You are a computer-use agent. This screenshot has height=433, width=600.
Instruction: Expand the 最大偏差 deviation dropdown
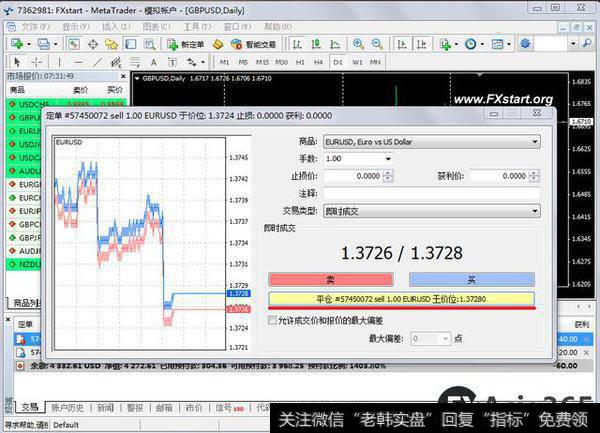pyautogui.click(x=445, y=339)
